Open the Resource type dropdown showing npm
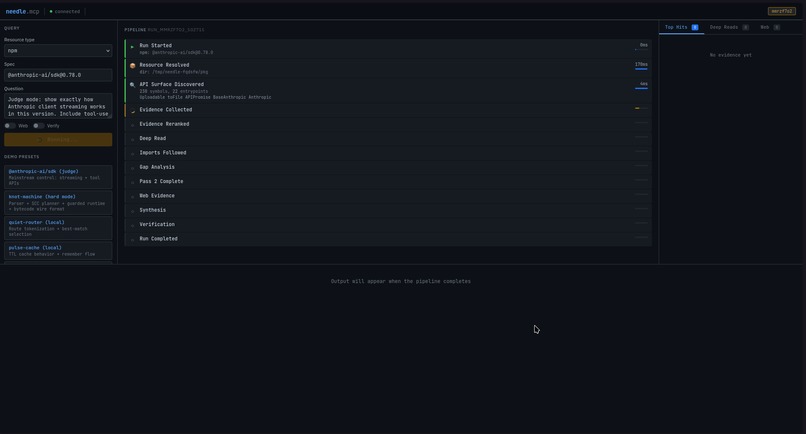Screen dimensions: 806x434 tap(58, 50)
